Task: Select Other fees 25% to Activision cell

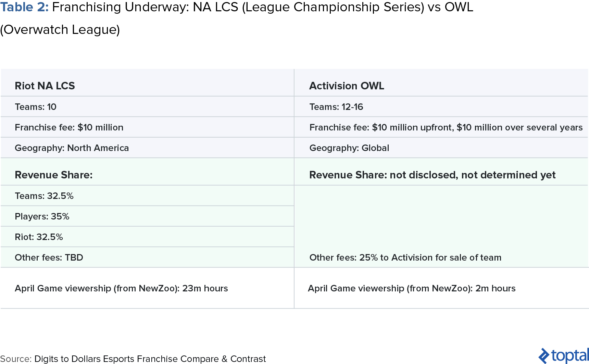Action: pos(441,257)
